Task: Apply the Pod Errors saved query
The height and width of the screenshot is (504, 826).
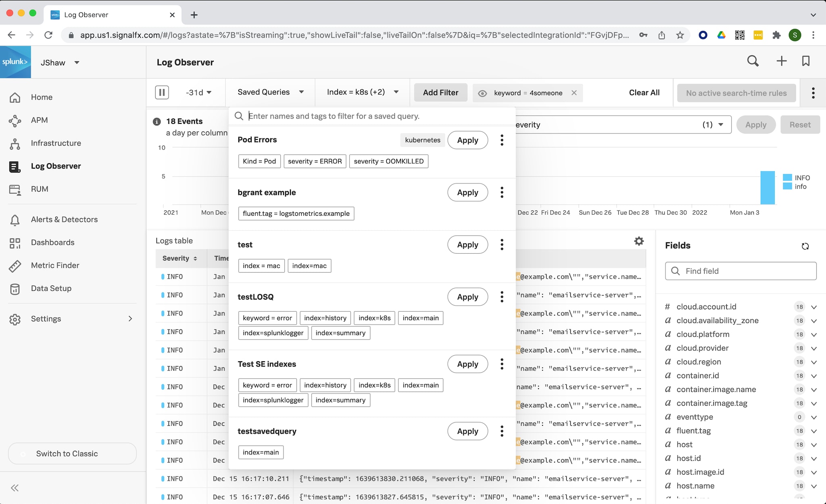Action: (467, 140)
